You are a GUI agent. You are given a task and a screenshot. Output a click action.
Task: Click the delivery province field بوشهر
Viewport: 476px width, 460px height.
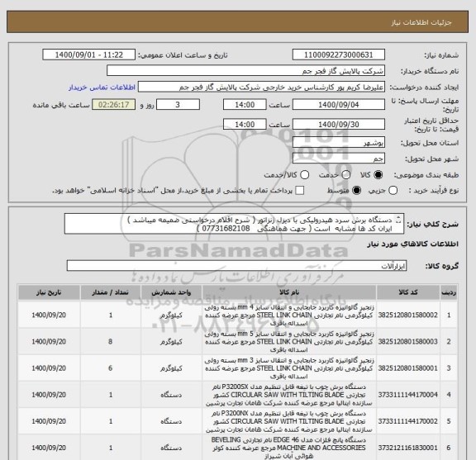339,143
